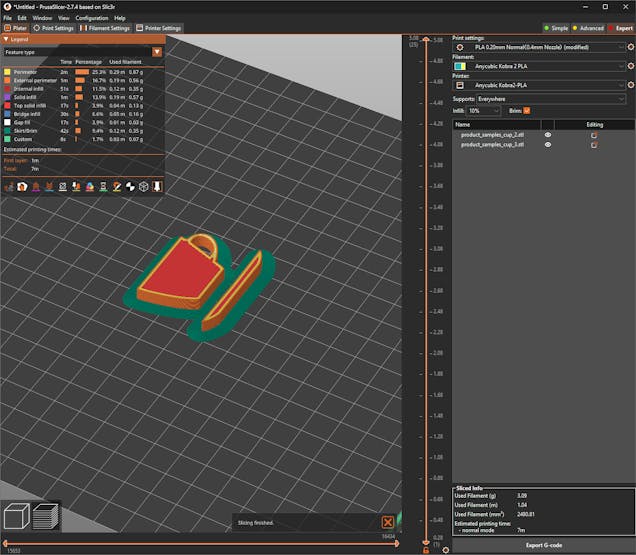This screenshot has width=636, height=555.
Task: Open the Feature type legend dropdown
Action: [157, 51]
